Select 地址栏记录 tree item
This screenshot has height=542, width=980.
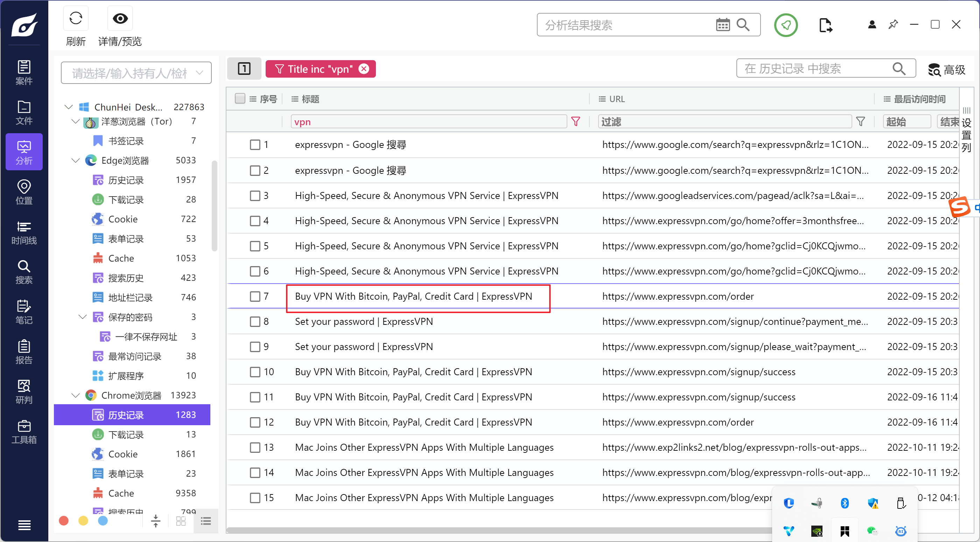[x=132, y=298]
